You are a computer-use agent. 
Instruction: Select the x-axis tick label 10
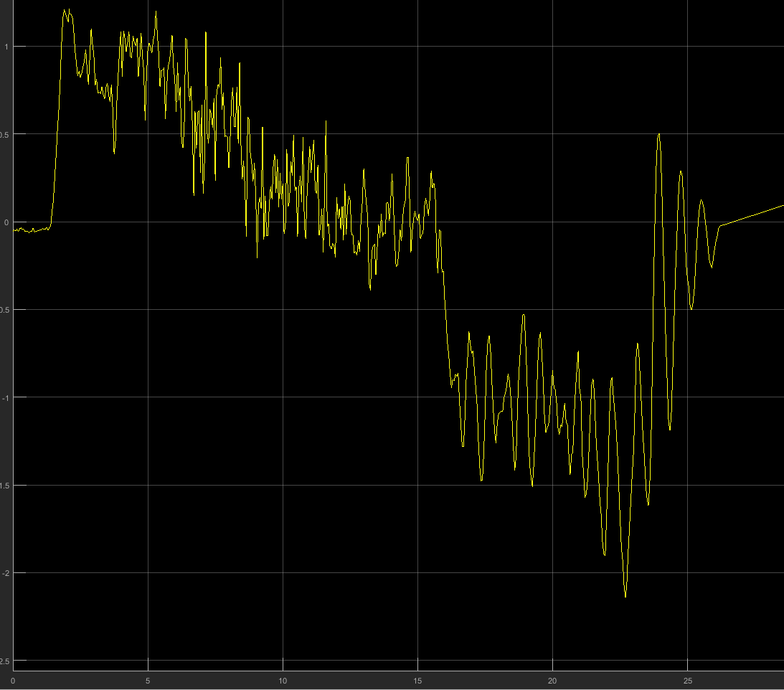click(x=283, y=680)
